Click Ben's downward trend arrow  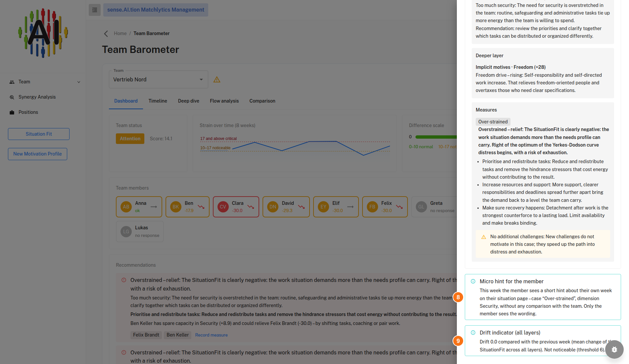point(201,207)
